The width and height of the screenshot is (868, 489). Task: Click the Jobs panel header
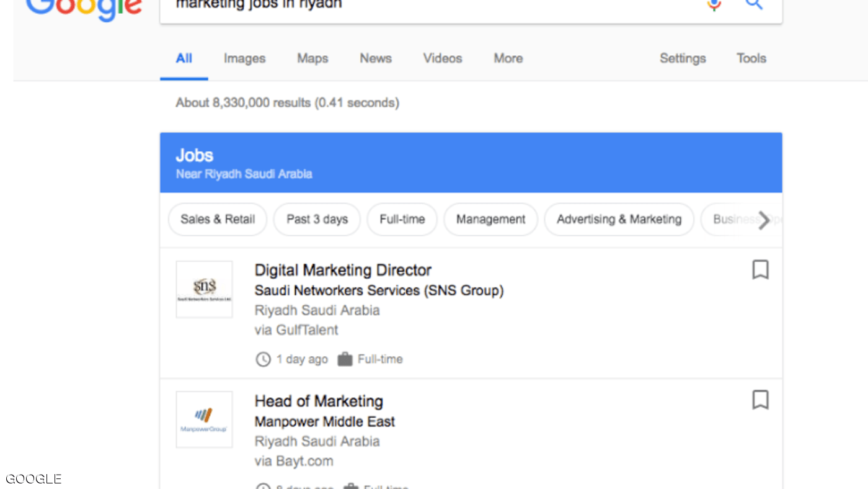[x=471, y=163]
